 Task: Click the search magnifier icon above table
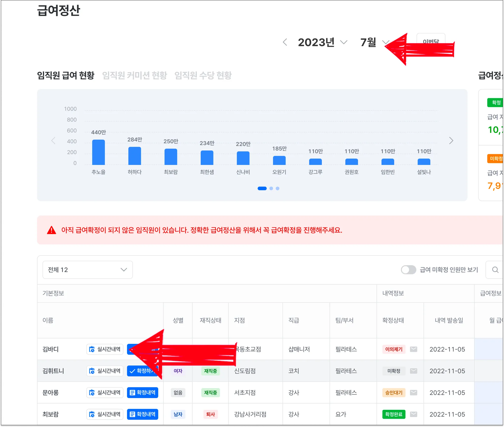[x=495, y=270]
